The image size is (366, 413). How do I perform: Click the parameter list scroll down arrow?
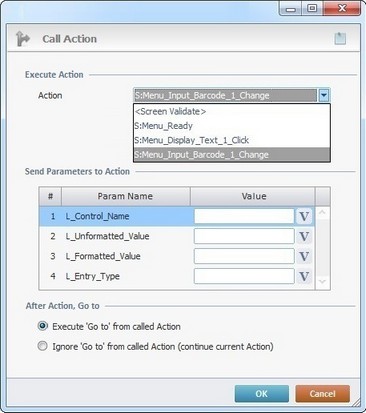[322, 282]
